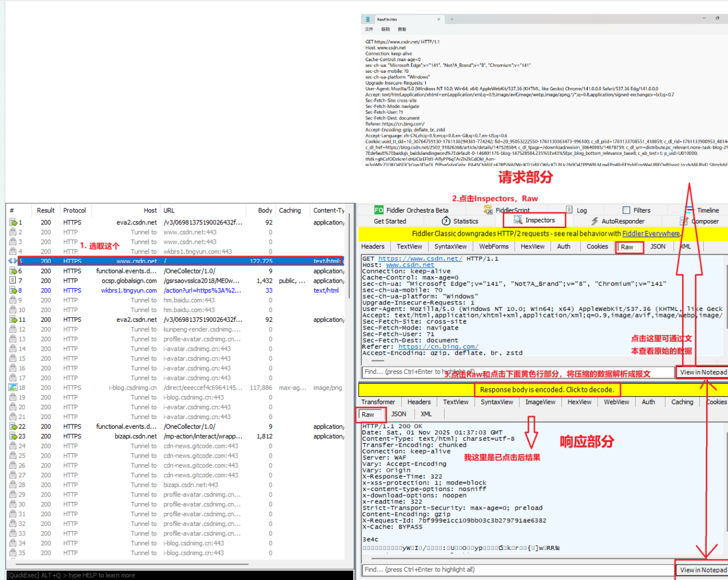Select the request TextView inspector tab
Screen dimensions: 728x580
409,247
